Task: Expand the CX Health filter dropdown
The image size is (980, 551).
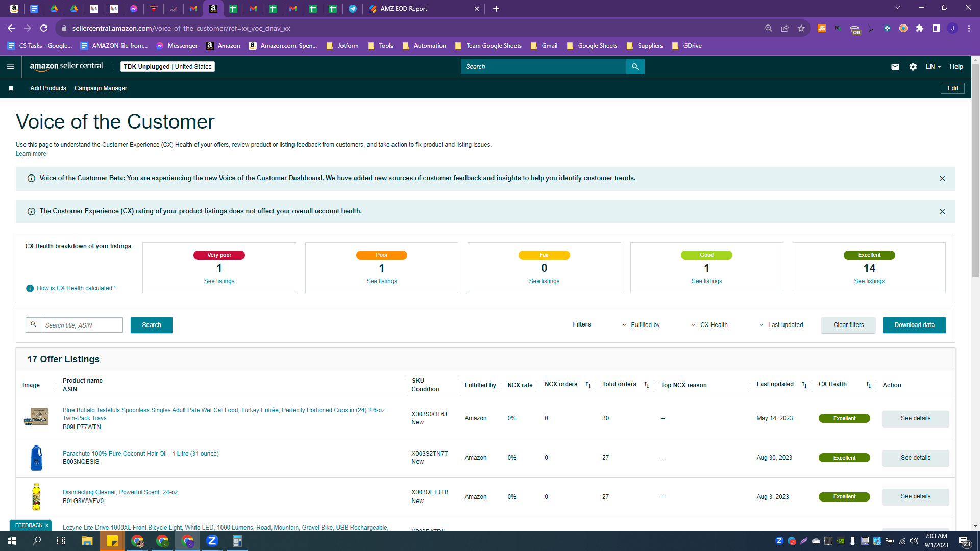Action: click(710, 325)
